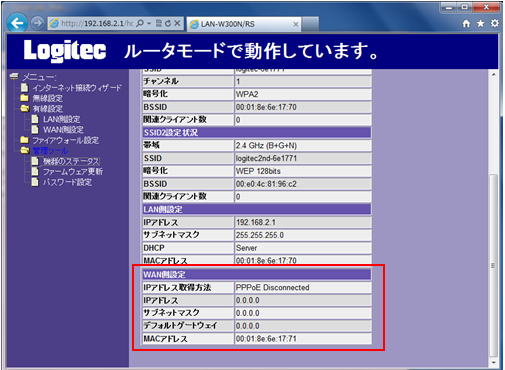
Task: Select the LAN-W300N/RS browser tab
Action: 243,24
